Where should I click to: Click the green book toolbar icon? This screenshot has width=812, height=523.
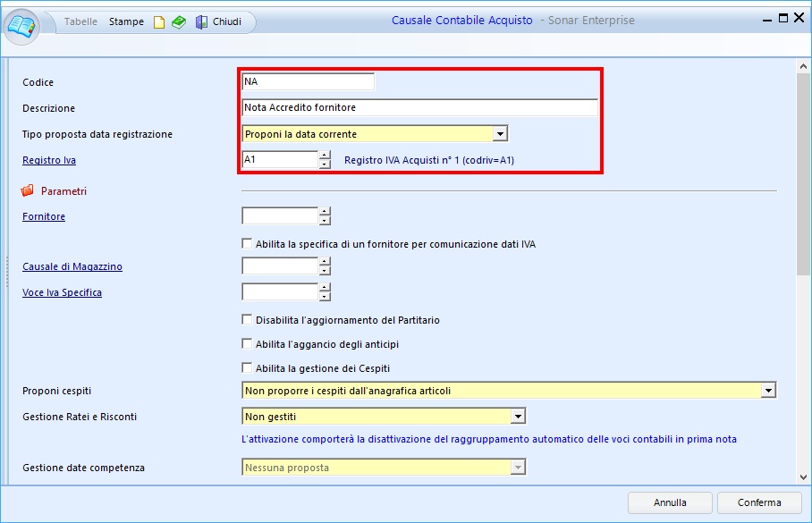179,22
